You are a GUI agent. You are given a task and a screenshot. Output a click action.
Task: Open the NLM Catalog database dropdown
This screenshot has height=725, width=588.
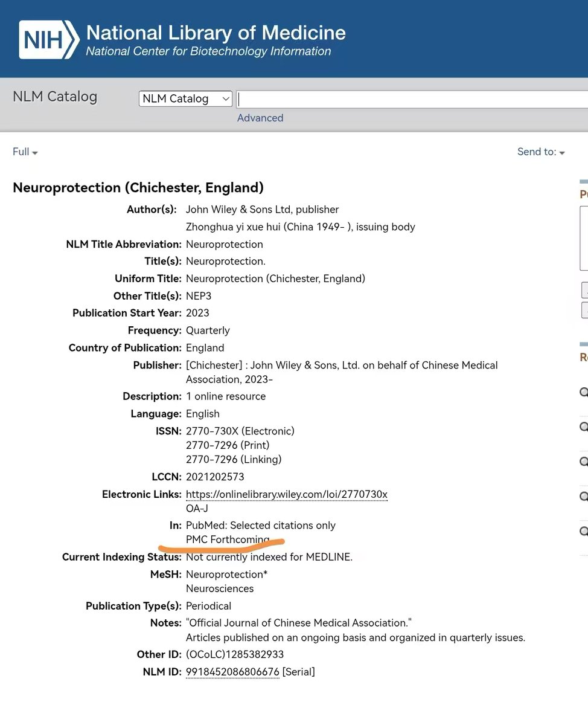click(186, 98)
